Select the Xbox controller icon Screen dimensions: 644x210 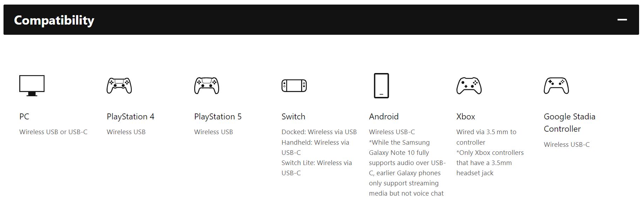click(x=469, y=86)
